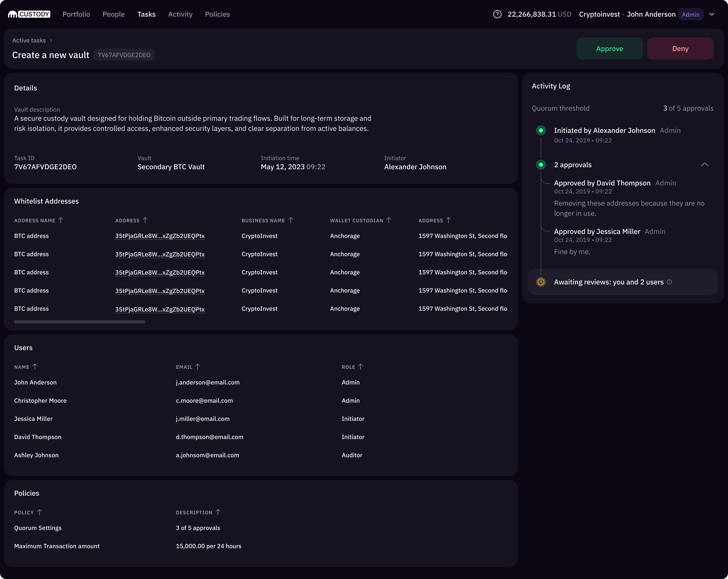Sort whitelist by street Address column arrow
The width and height of the screenshot is (728, 579).
[x=448, y=220]
